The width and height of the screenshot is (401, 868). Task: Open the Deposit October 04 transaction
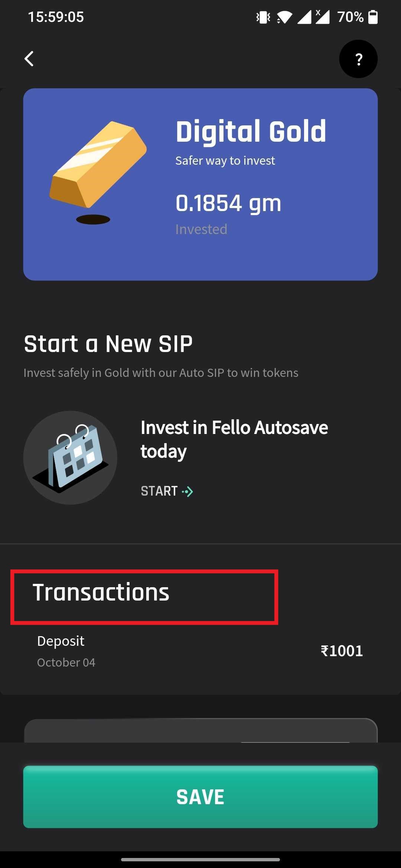pos(200,651)
